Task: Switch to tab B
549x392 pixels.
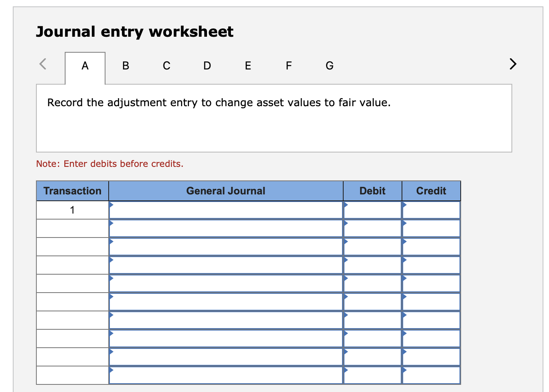Action: point(125,66)
